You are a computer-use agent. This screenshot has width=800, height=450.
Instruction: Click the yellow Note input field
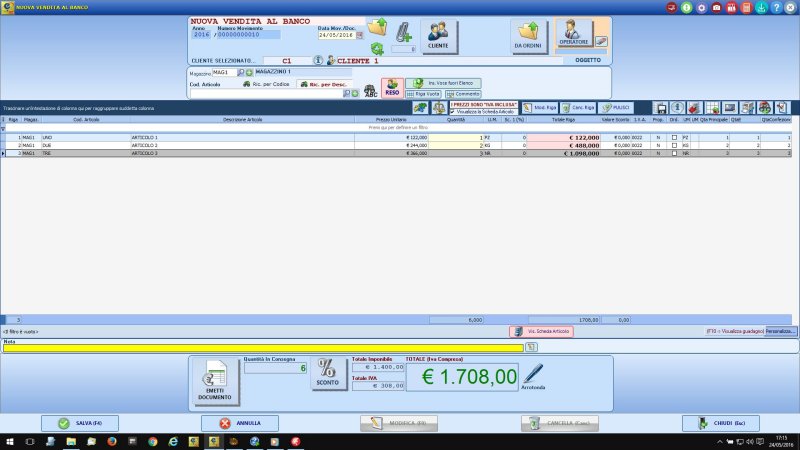[263, 348]
